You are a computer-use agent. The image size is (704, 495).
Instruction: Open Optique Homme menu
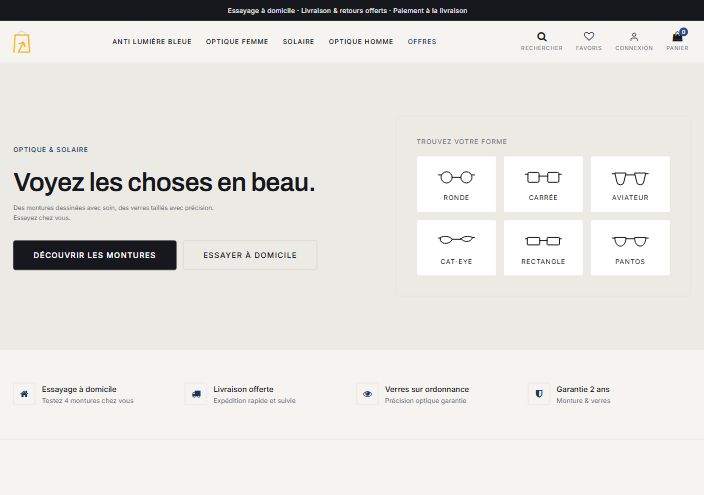click(x=361, y=41)
